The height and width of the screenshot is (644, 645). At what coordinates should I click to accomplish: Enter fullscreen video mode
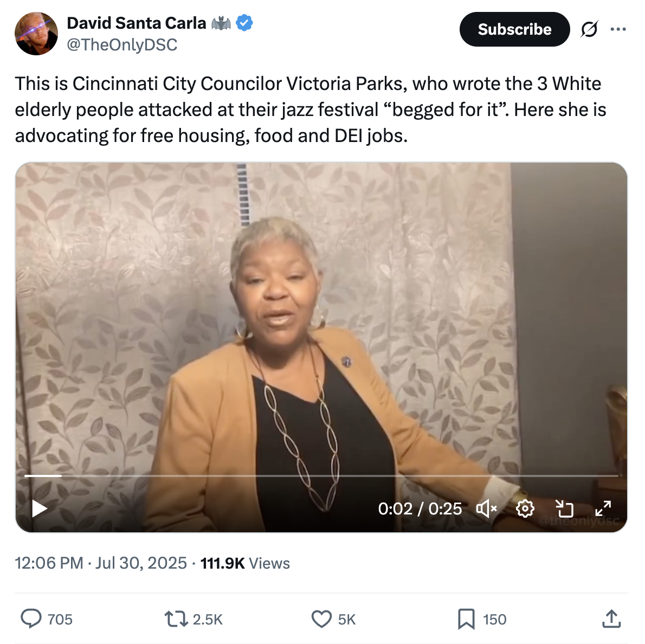coord(603,508)
